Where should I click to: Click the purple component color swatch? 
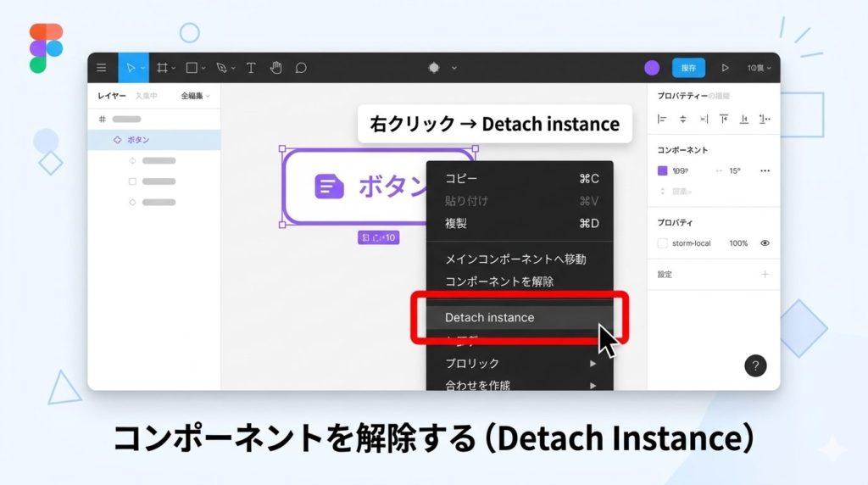pos(663,170)
